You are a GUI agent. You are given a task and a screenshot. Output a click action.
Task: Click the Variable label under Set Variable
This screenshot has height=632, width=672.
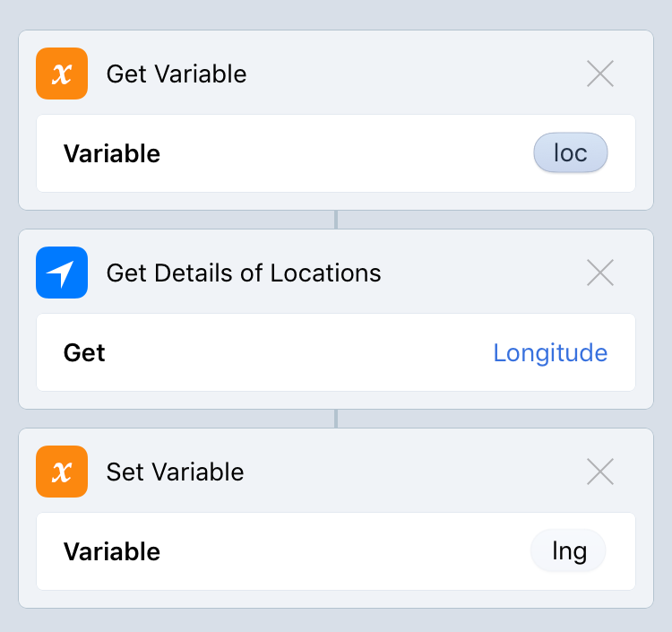(112, 551)
